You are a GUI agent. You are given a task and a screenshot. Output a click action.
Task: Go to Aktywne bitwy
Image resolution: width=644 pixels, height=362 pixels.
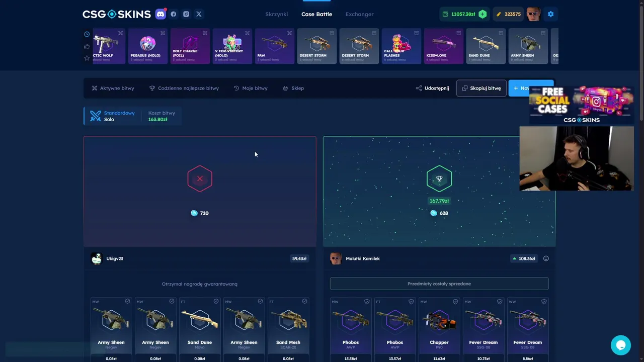(113, 88)
